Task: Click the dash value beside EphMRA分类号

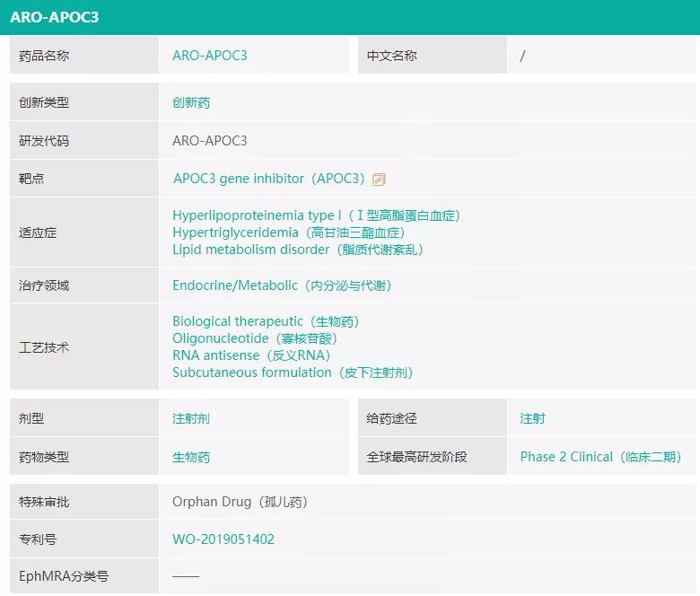Action: point(186,576)
